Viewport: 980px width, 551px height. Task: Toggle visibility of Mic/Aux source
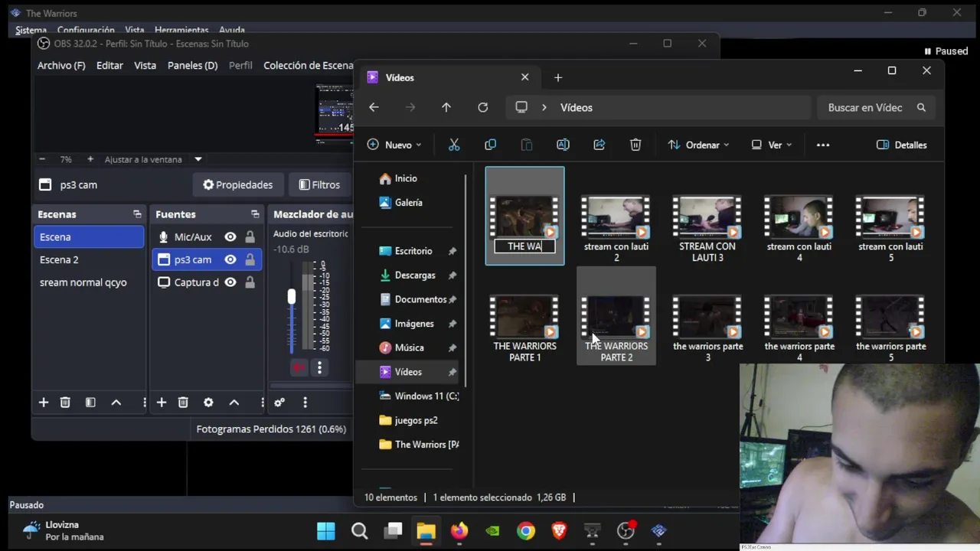pyautogui.click(x=230, y=237)
